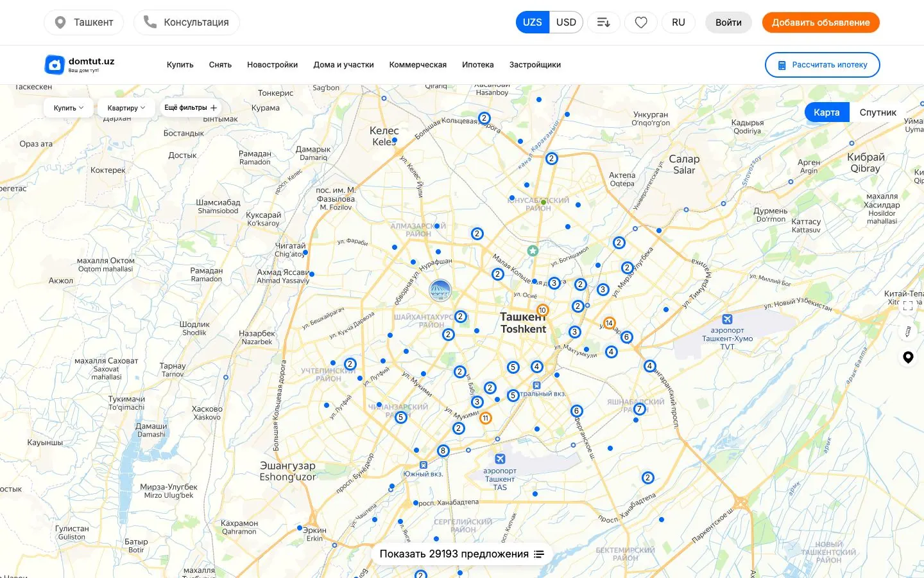924x578 pixels.
Task: Click Добавить объявление button
Action: pos(821,22)
